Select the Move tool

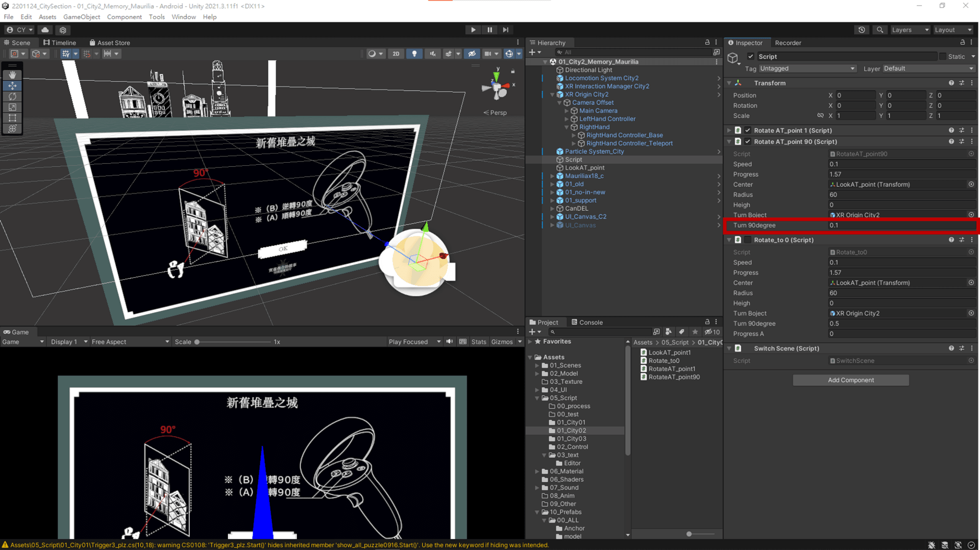(x=12, y=86)
